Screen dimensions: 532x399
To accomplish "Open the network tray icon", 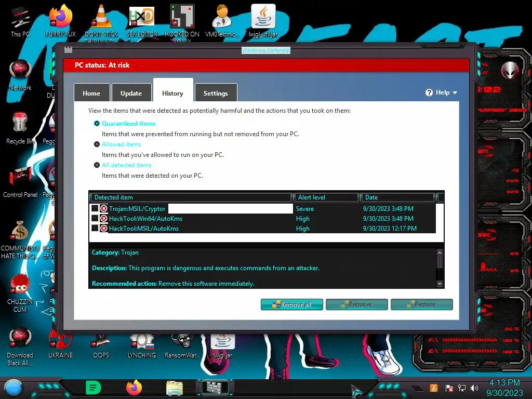I will pyautogui.click(x=462, y=388).
